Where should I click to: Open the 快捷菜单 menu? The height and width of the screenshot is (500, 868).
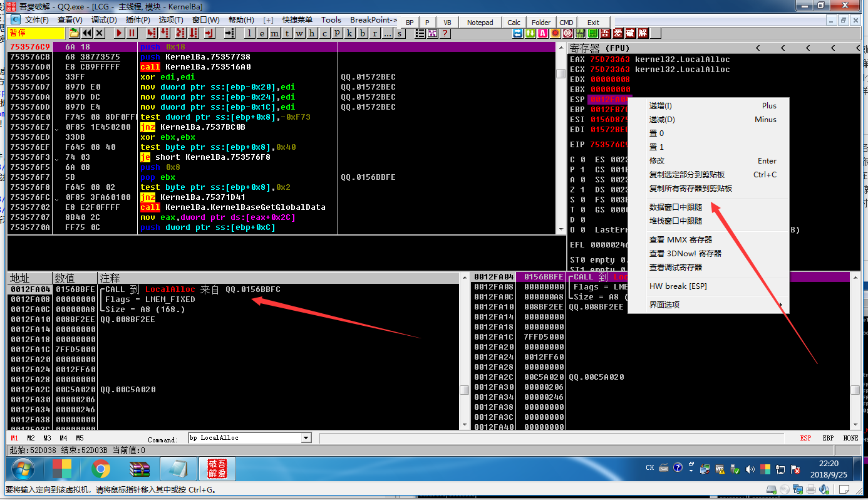tap(297, 20)
